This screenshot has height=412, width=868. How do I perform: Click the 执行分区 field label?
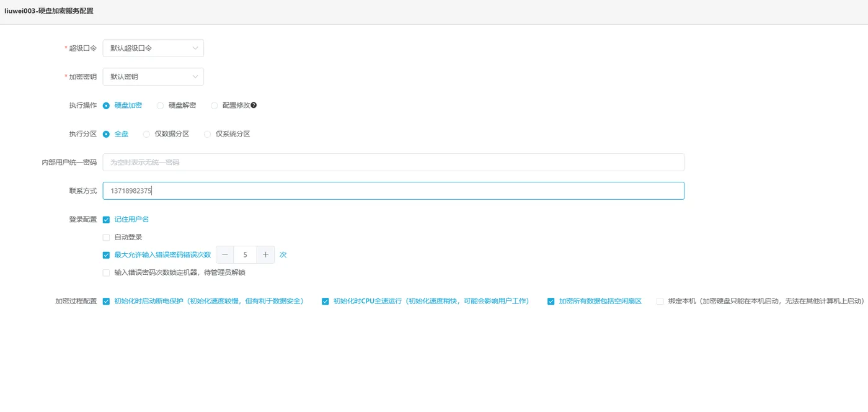point(82,134)
